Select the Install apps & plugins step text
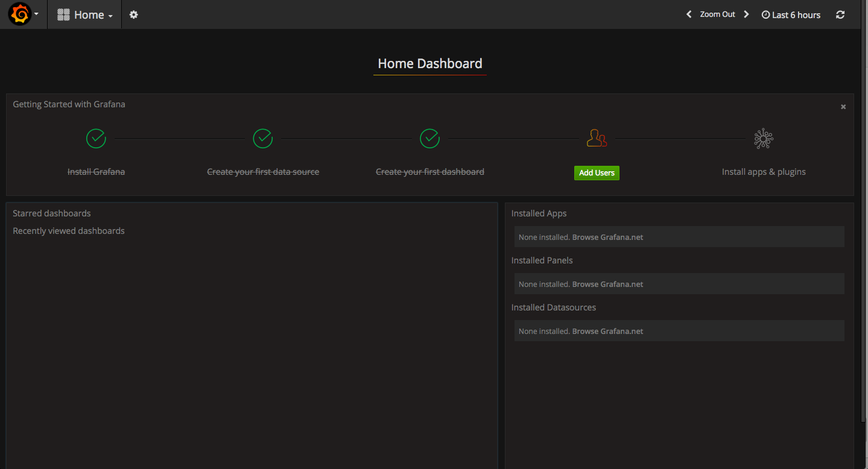The height and width of the screenshot is (469, 868). coord(764,172)
